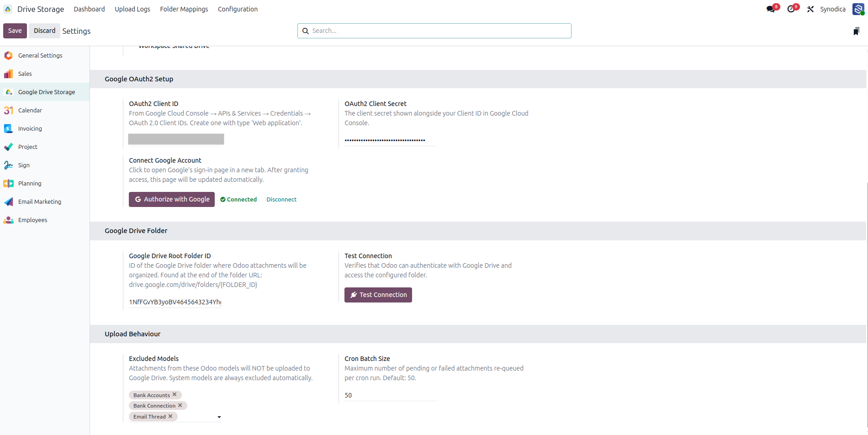Click the Test Connection button
The width and height of the screenshot is (868, 435).
coord(378,295)
